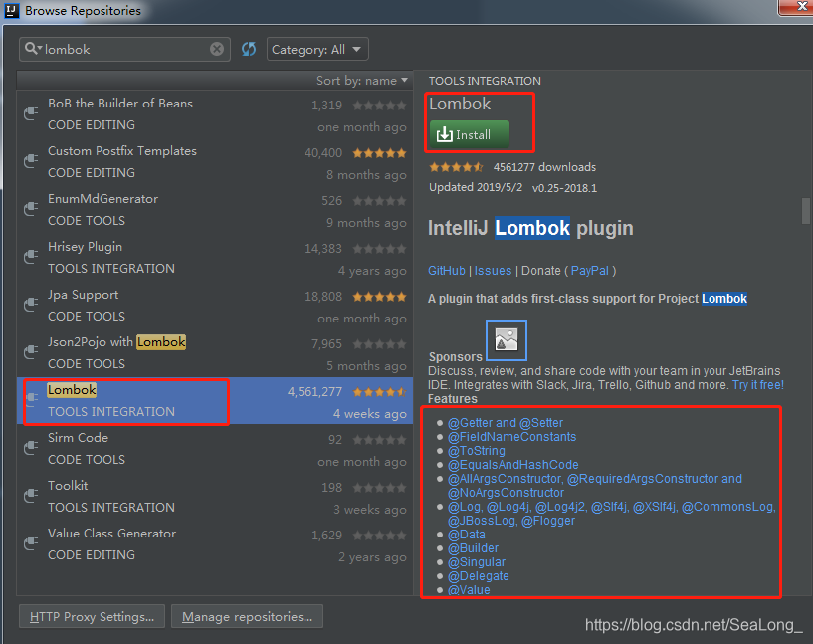Click the v0.25-2018.1 version text
Image resolution: width=813 pixels, height=644 pixels.
tap(564, 188)
